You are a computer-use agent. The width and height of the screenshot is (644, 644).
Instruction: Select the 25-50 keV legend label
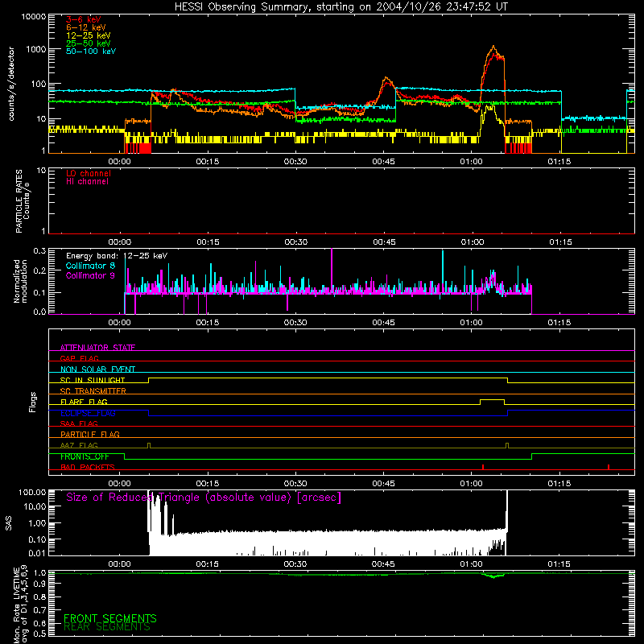89,43
